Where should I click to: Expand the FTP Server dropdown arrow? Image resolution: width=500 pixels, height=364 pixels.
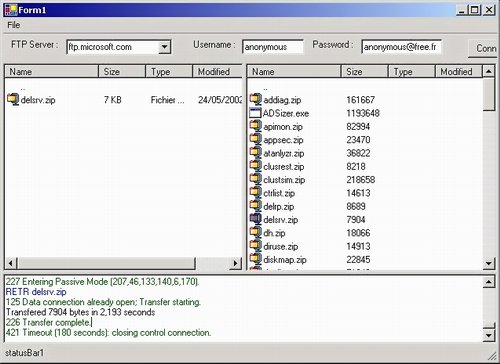[164, 47]
